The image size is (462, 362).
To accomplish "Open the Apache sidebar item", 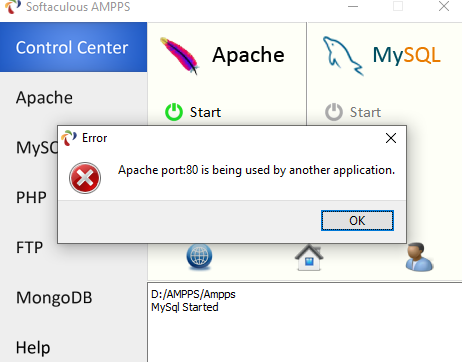I will tap(44, 98).
